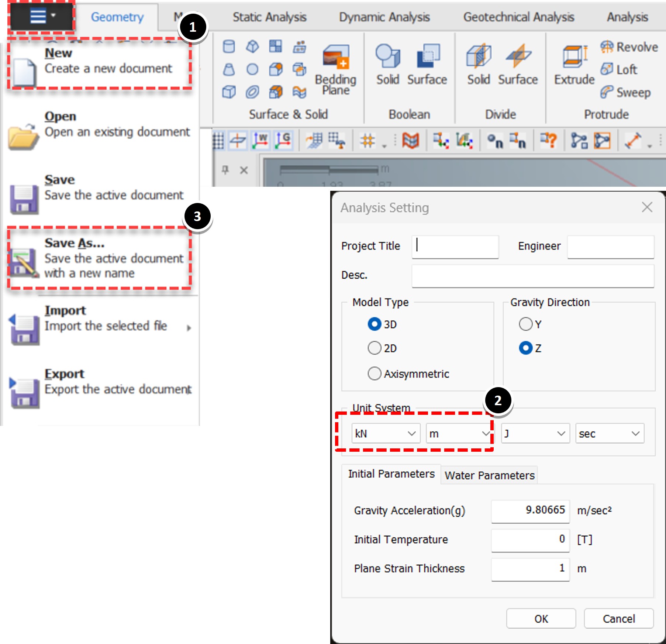Screen dimensions: 666x644
Task: Open the Static Analysis ribbon tab
Action: (269, 17)
